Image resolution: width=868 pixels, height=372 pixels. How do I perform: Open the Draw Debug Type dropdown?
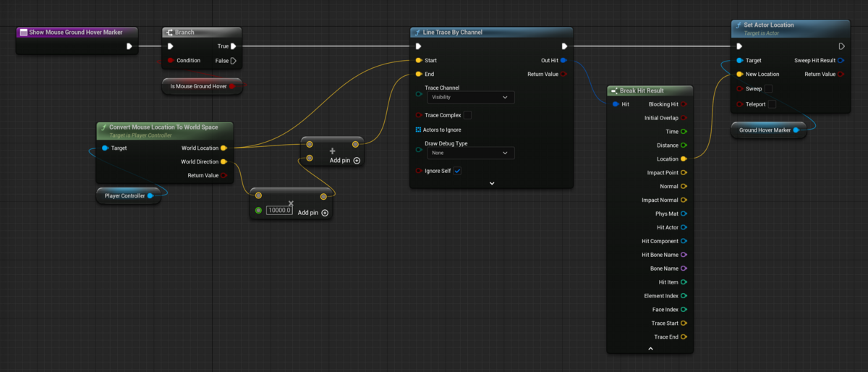coord(469,153)
